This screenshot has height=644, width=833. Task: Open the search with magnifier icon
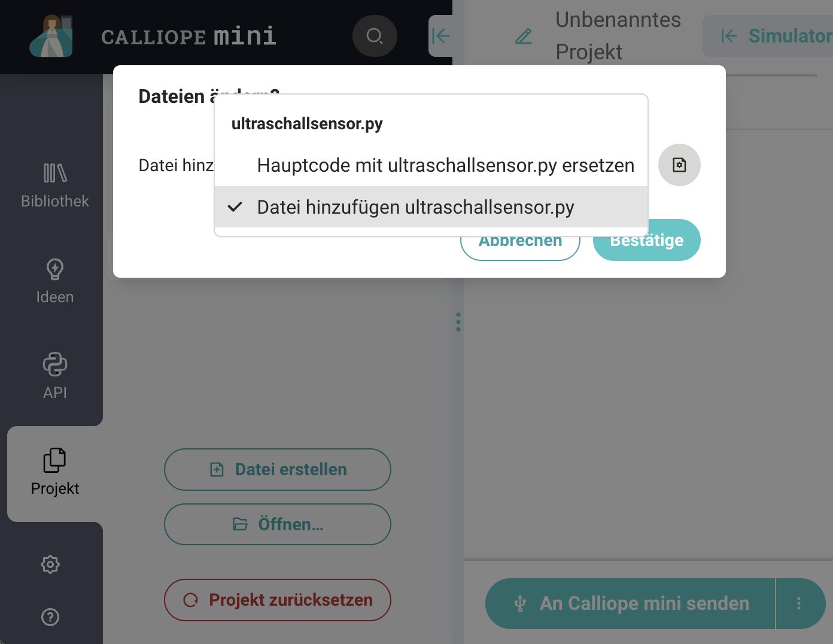click(375, 36)
